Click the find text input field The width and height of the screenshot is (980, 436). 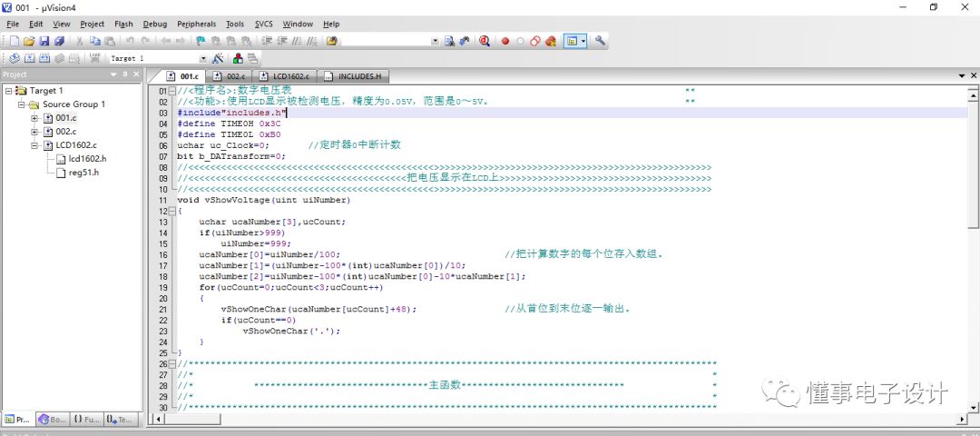(386, 41)
